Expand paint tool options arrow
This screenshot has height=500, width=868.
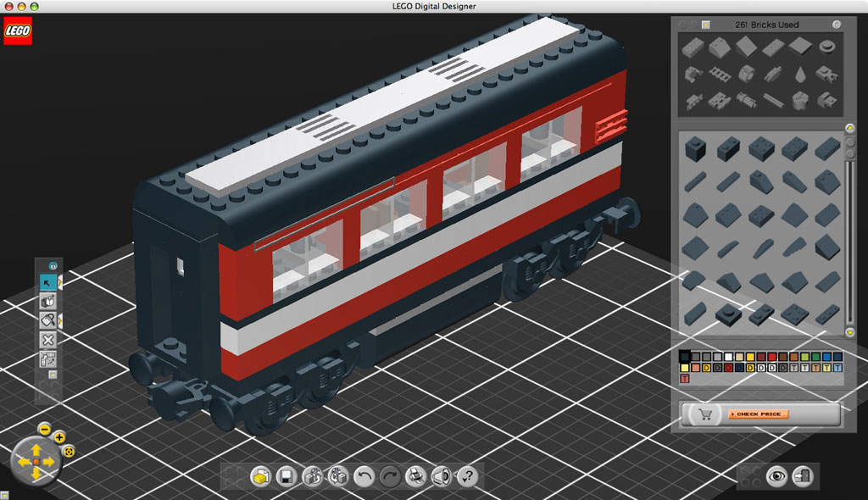[60, 320]
